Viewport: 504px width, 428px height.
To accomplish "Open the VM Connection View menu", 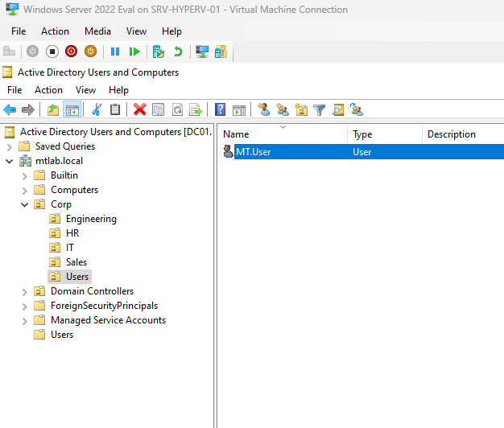I will click(x=136, y=31).
